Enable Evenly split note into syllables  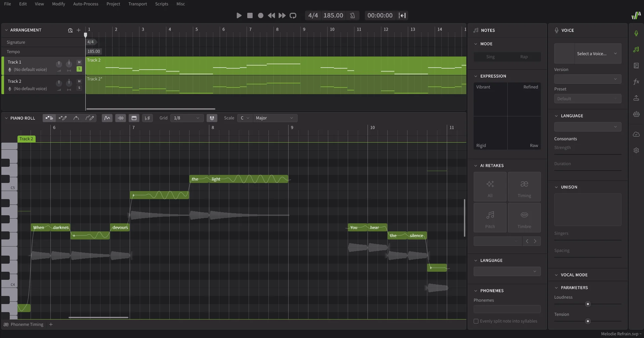tap(476, 321)
